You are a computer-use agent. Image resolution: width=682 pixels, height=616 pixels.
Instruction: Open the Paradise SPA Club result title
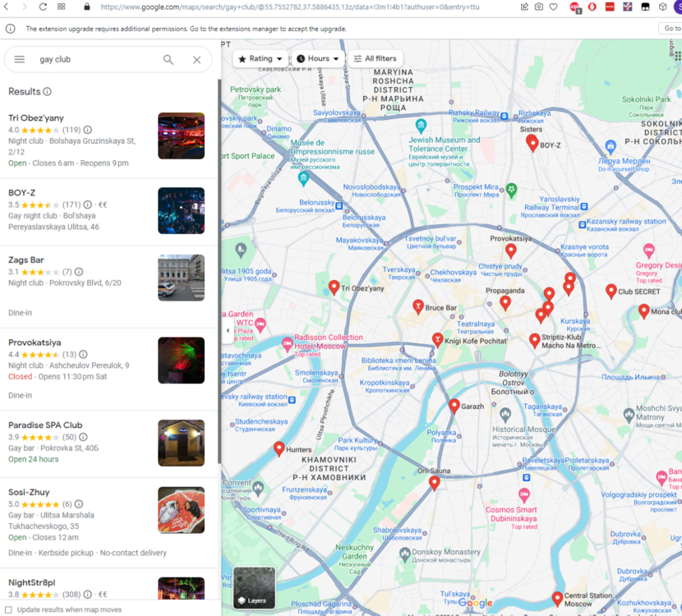[45, 425]
